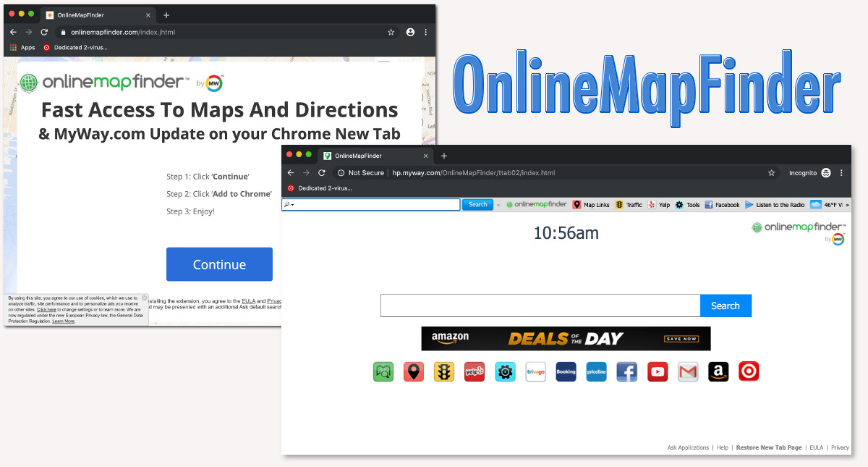Open Yelp from the toolbar
Screen dimensions: 868x467
[x=660, y=205]
